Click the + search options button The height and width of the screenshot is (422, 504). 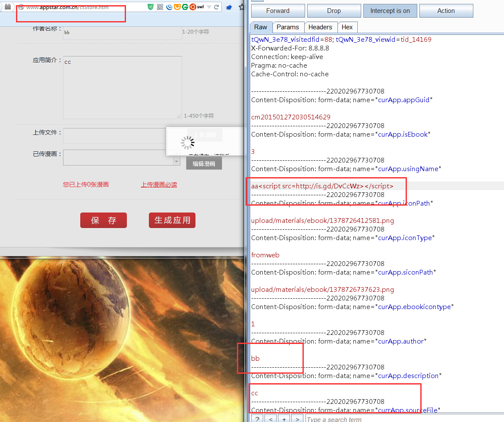click(284, 419)
